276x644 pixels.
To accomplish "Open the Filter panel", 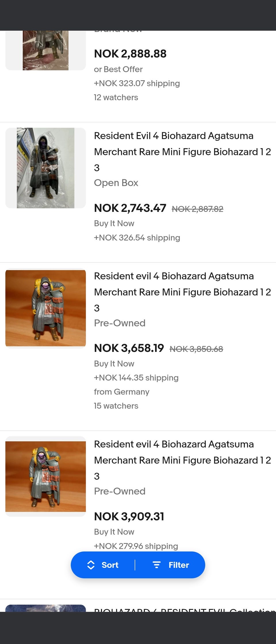I will tap(178, 565).
